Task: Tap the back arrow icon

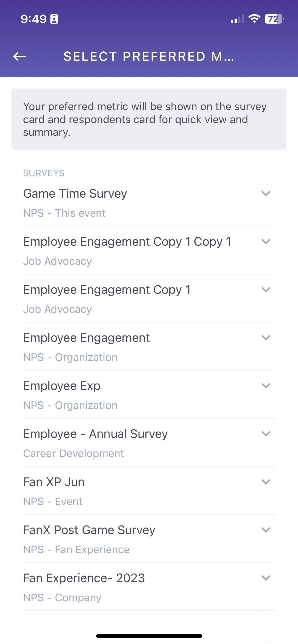Action: coord(20,56)
